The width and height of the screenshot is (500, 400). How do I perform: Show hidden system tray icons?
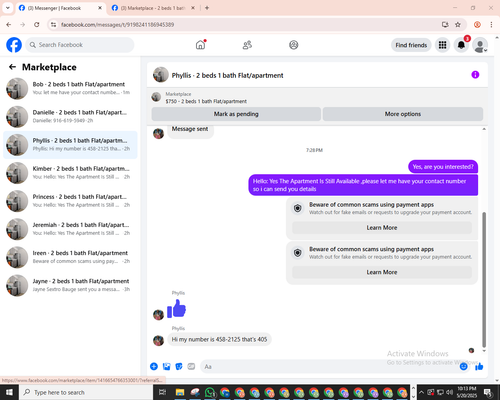pyautogui.click(x=421, y=392)
